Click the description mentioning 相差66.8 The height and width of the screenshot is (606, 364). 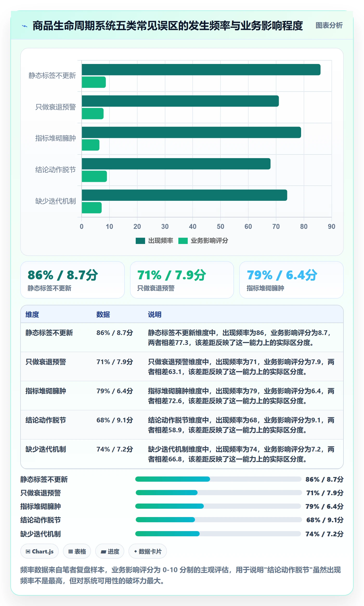coord(241,454)
